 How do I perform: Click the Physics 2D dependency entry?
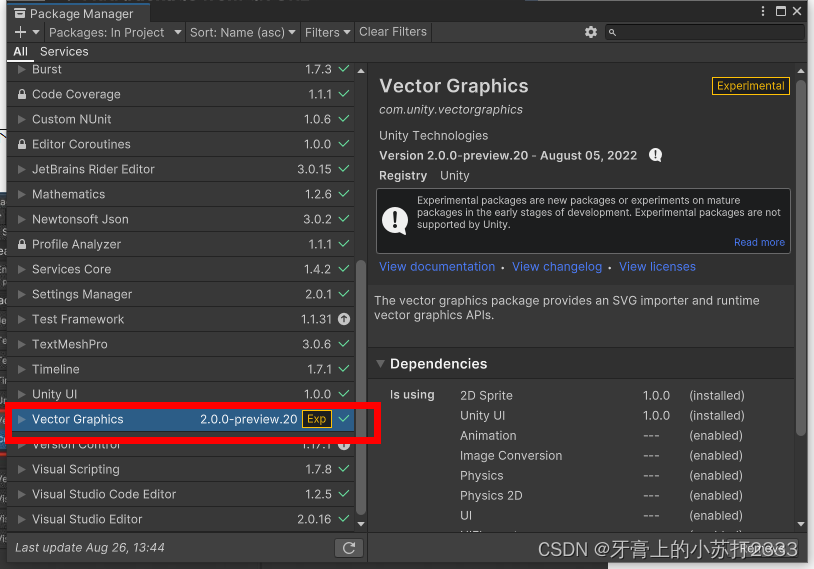click(x=491, y=496)
